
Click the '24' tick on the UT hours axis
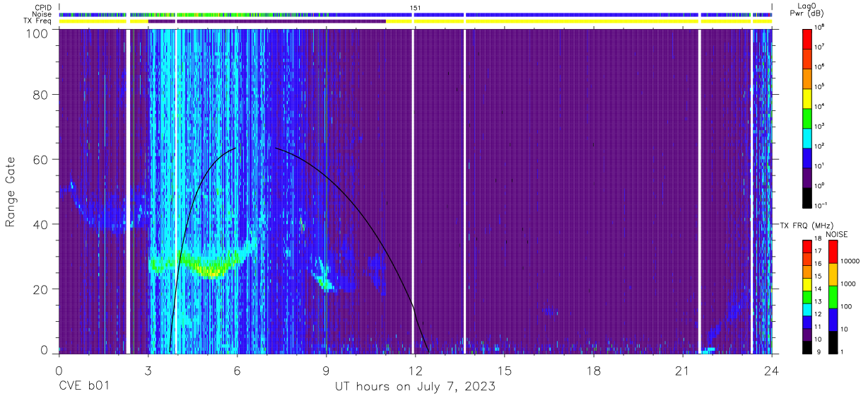click(771, 370)
